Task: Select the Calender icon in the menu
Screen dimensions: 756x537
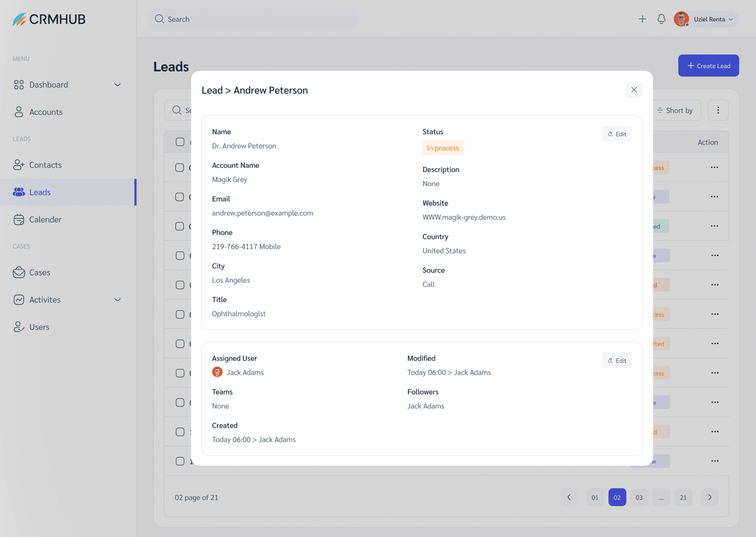Action: tap(19, 219)
